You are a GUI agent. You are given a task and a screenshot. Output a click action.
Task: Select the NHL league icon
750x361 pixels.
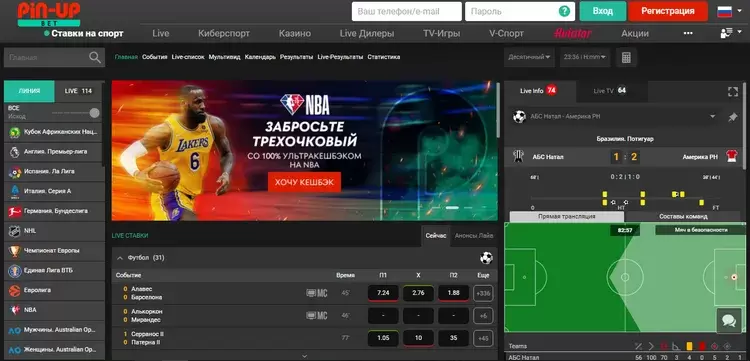click(14, 231)
